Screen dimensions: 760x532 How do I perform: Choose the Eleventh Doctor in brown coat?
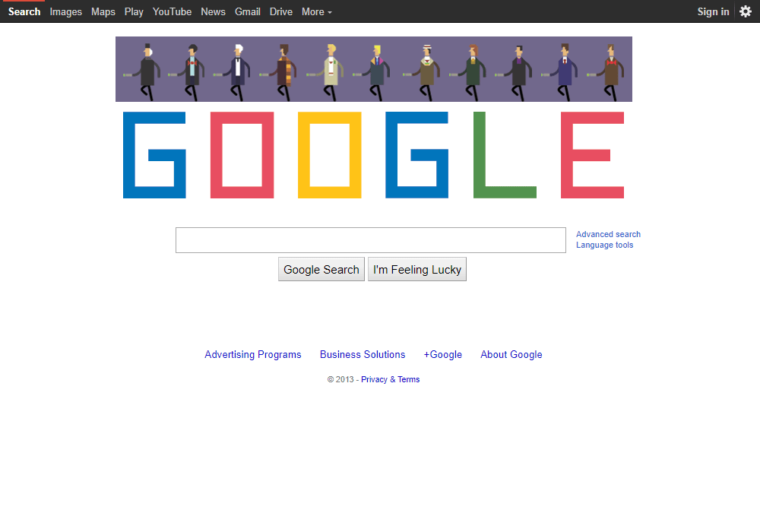coord(608,72)
